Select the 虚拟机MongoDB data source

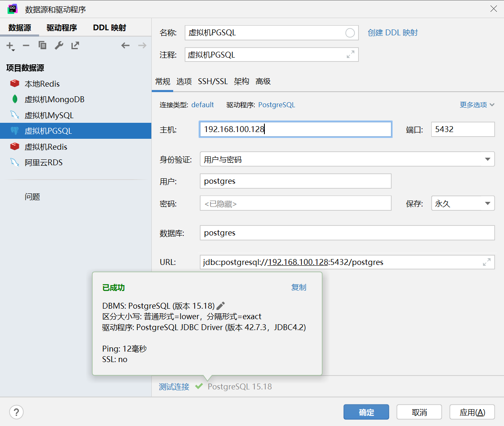click(76, 99)
